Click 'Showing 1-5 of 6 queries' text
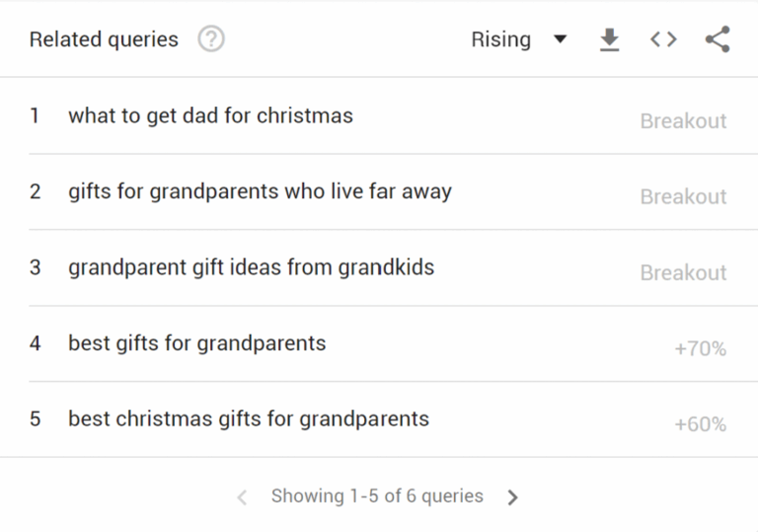758x532 pixels. pos(377,496)
